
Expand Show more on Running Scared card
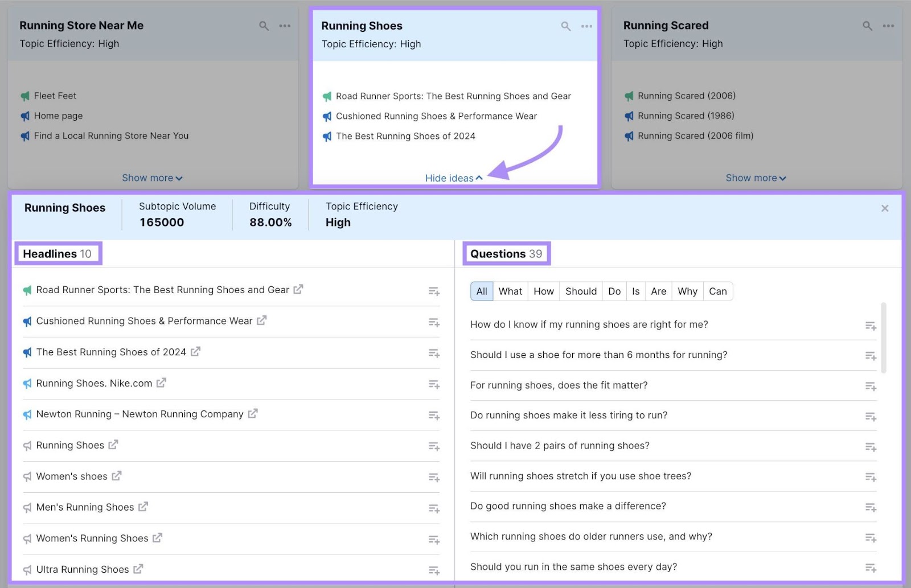point(756,178)
